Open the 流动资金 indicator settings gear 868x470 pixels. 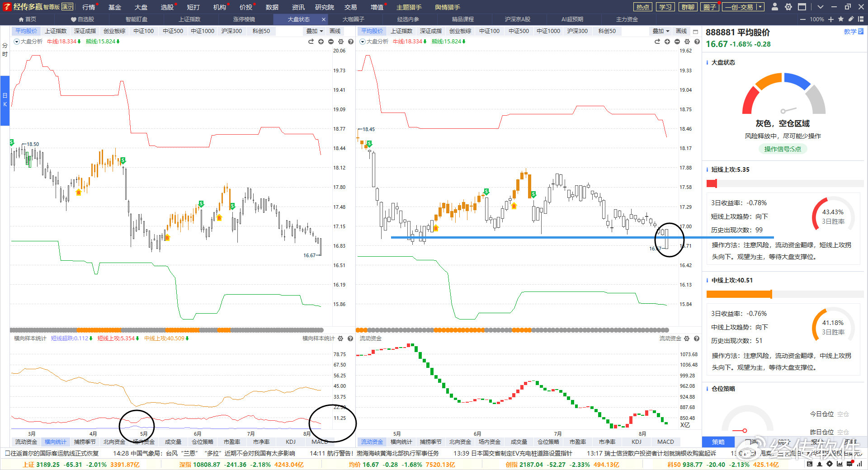pos(687,338)
